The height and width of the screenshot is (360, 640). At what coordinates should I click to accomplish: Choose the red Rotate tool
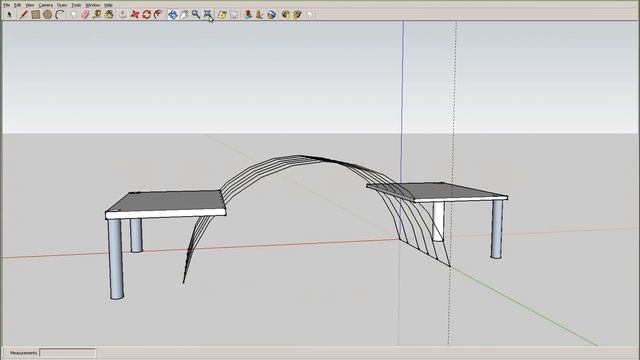146,15
